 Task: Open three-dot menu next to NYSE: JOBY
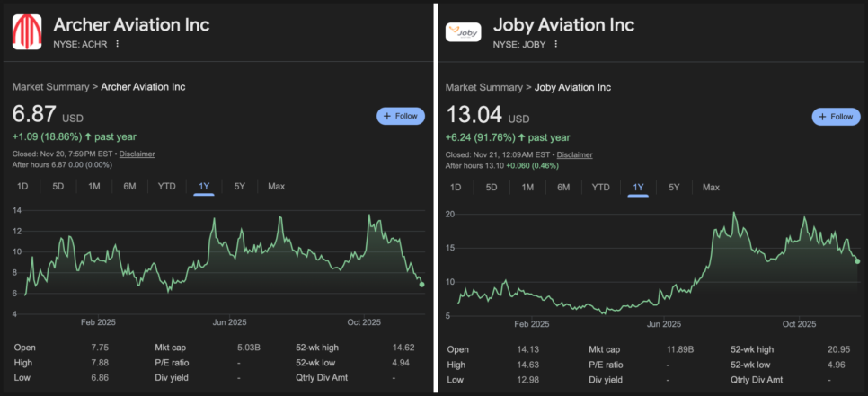[556, 44]
